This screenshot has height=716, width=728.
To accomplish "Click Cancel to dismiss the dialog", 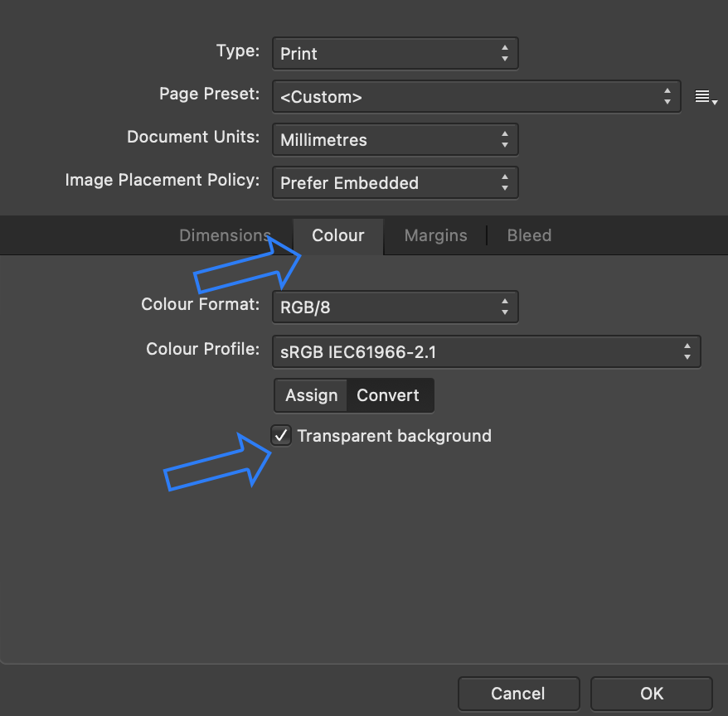I will 518,694.
